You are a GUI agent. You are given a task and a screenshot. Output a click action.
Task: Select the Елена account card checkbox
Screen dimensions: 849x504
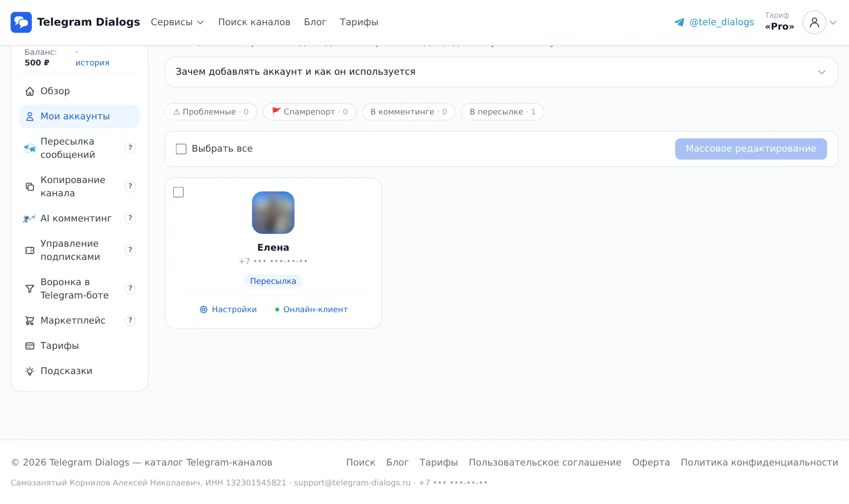(x=179, y=192)
